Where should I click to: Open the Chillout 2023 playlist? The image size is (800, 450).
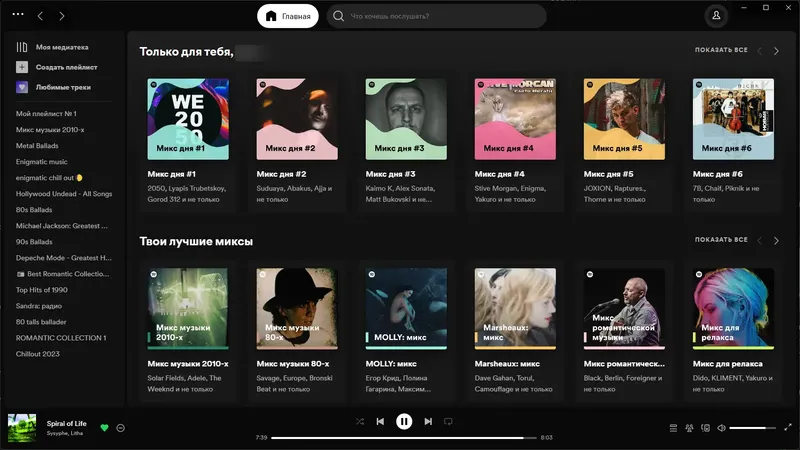pos(37,354)
